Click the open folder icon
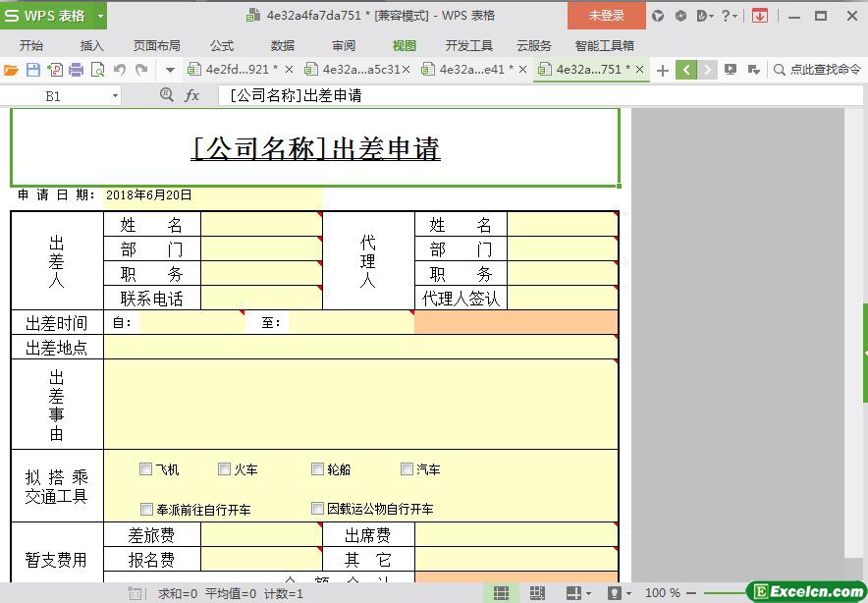 11,70
